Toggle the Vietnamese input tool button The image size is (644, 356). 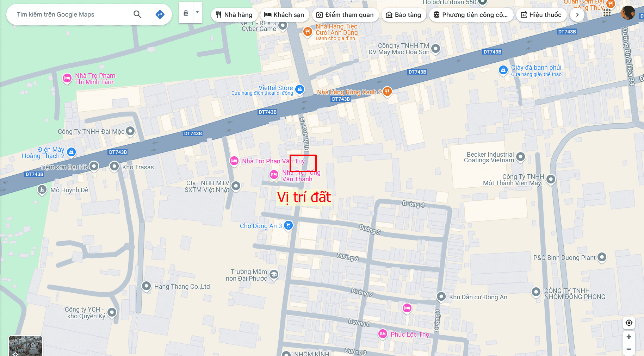186,13
